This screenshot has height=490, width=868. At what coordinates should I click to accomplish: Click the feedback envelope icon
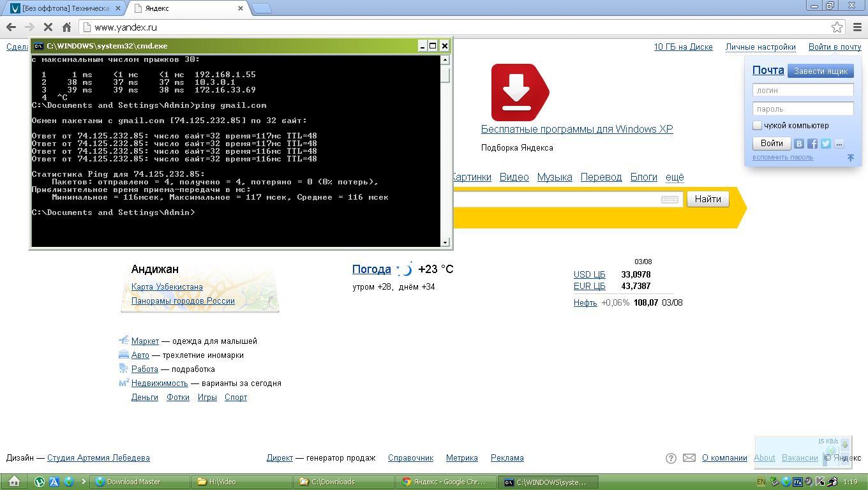pos(689,458)
